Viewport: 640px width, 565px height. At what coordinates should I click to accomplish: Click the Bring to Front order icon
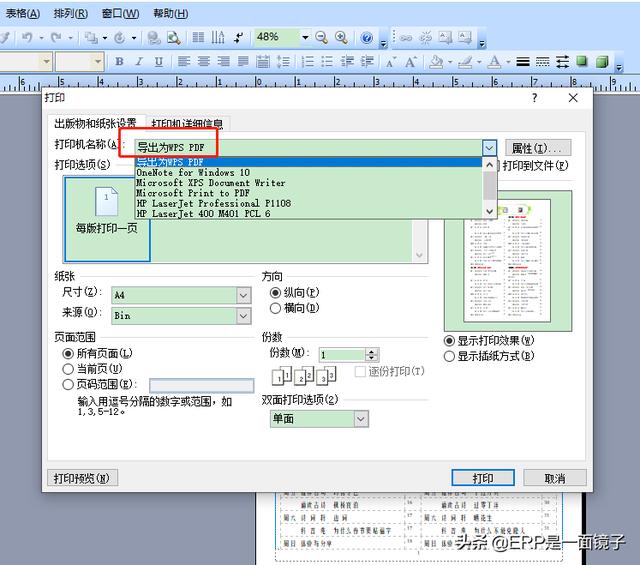[x=90, y=38]
